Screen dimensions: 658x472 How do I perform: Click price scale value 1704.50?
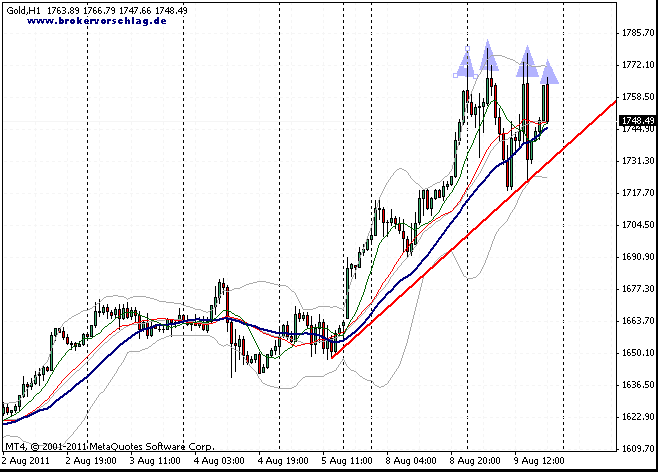[x=638, y=225]
